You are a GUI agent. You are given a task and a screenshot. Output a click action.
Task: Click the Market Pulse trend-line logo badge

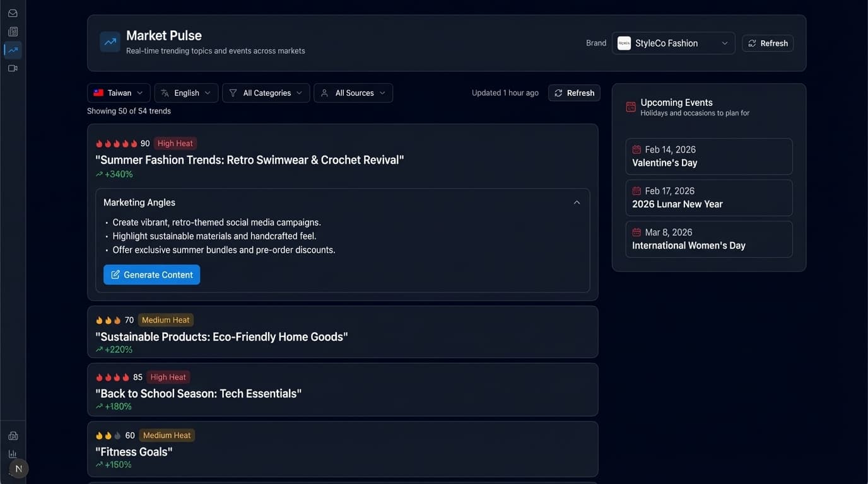(x=109, y=42)
